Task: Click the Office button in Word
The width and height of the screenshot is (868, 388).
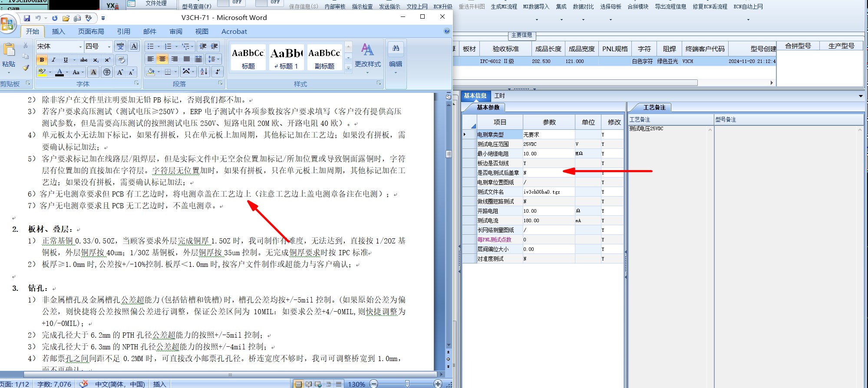Action: [x=8, y=23]
